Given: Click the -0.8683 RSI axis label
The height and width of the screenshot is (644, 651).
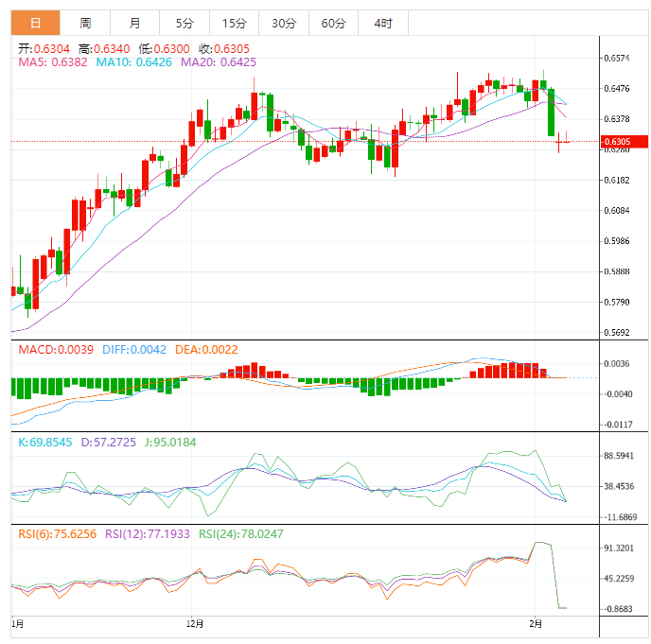Looking at the screenshot, I should pyautogui.click(x=618, y=609).
